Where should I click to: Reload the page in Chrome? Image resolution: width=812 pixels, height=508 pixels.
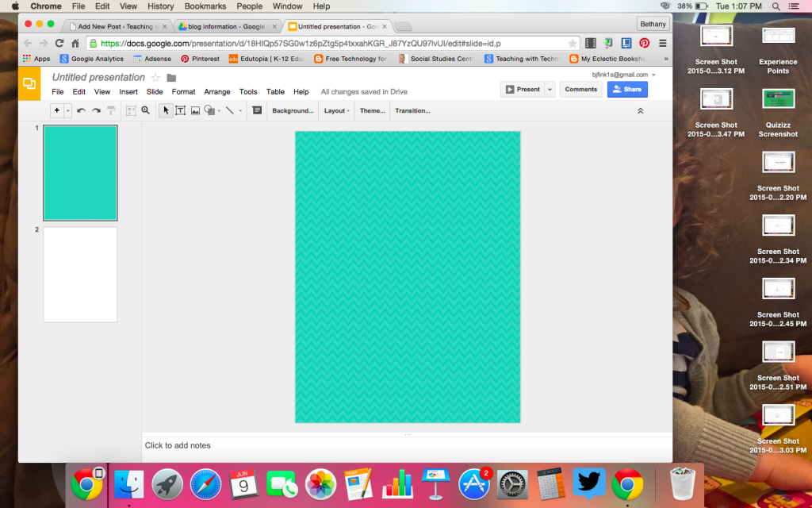(59, 43)
